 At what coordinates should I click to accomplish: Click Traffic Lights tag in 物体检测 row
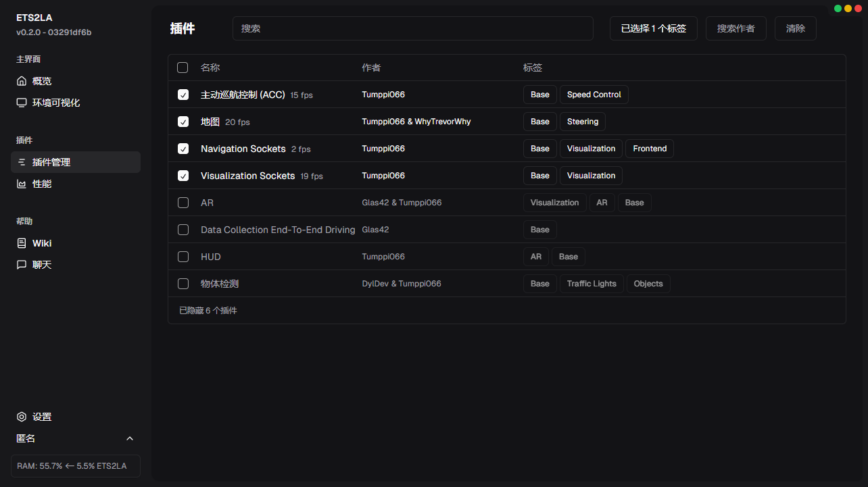(592, 284)
